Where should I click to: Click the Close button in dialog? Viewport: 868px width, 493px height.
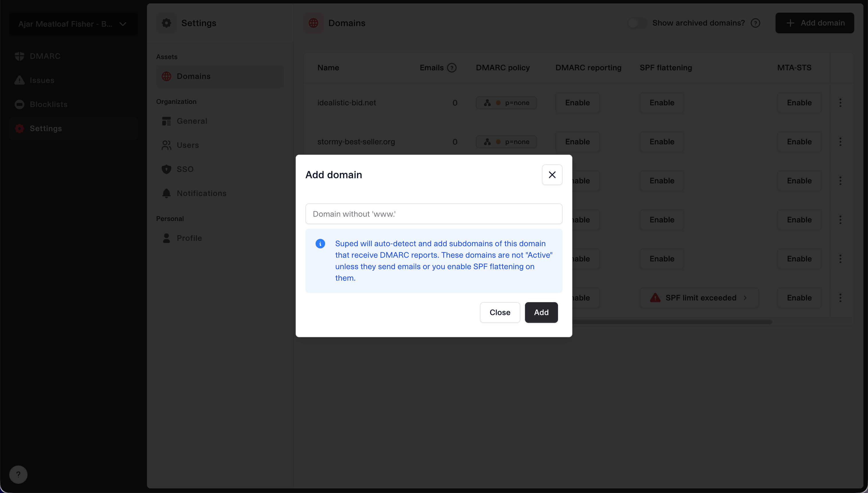coord(499,312)
